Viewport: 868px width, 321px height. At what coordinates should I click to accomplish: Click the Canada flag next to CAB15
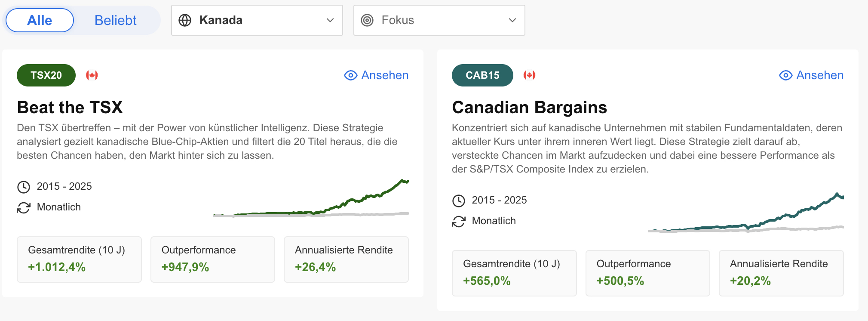529,75
